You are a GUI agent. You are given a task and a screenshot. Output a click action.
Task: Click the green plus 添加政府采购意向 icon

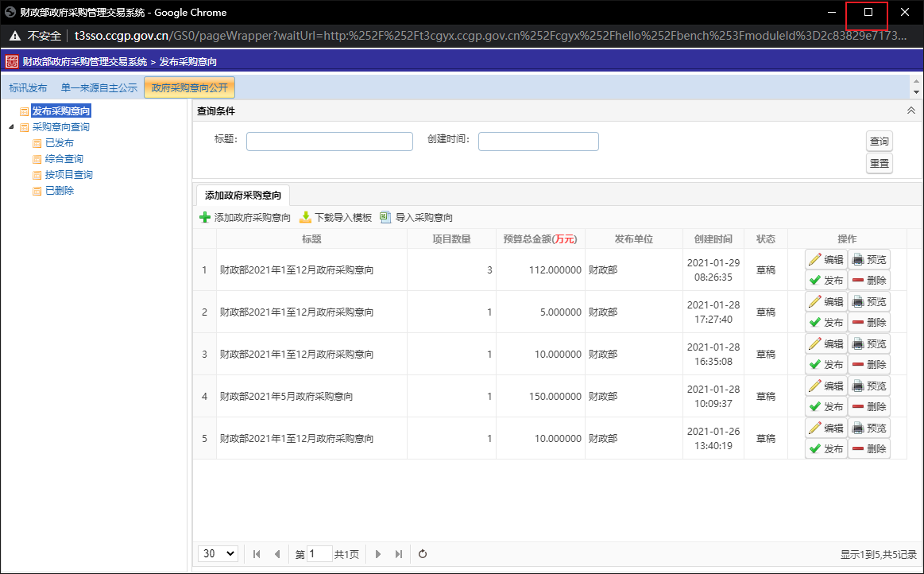[x=206, y=216]
